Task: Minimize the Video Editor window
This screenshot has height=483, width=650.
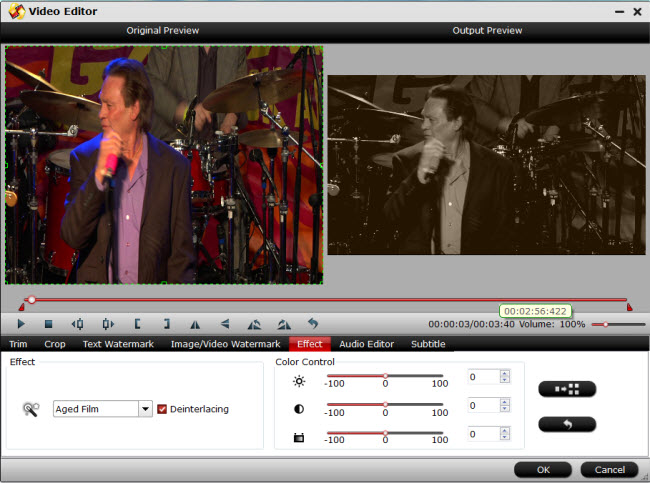Action: coord(619,12)
